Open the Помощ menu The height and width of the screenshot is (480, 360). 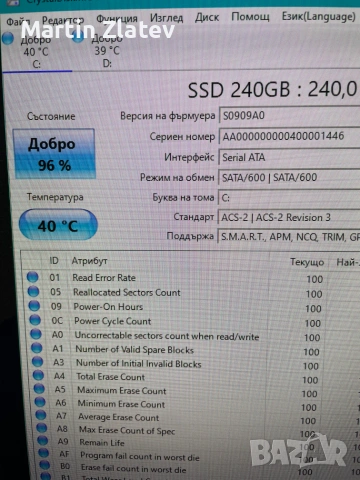click(x=250, y=16)
